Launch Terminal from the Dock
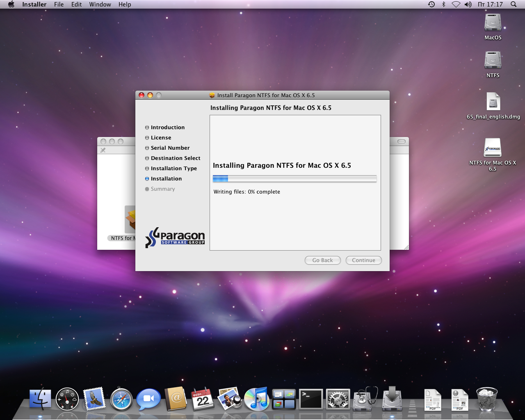 [x=311, y=399]
